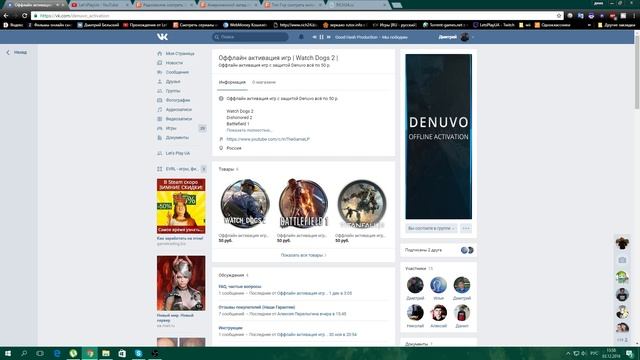Skip to next track in header player

[328, 37]
